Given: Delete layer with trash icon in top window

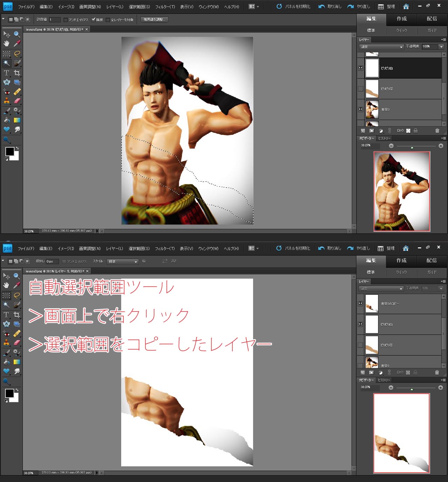Looking at the screenshot, I should (437, 131).
